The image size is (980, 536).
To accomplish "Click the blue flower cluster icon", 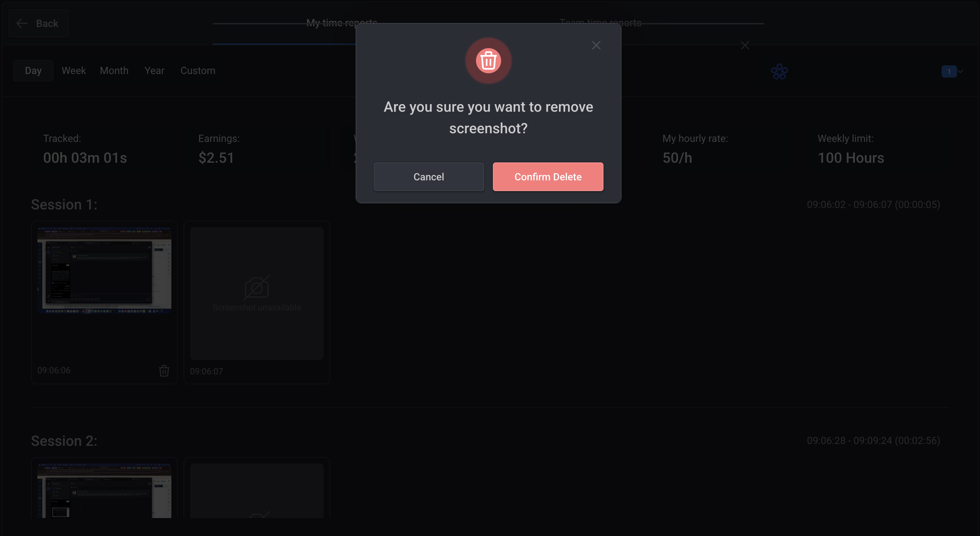I will click(x=779, y=71).
